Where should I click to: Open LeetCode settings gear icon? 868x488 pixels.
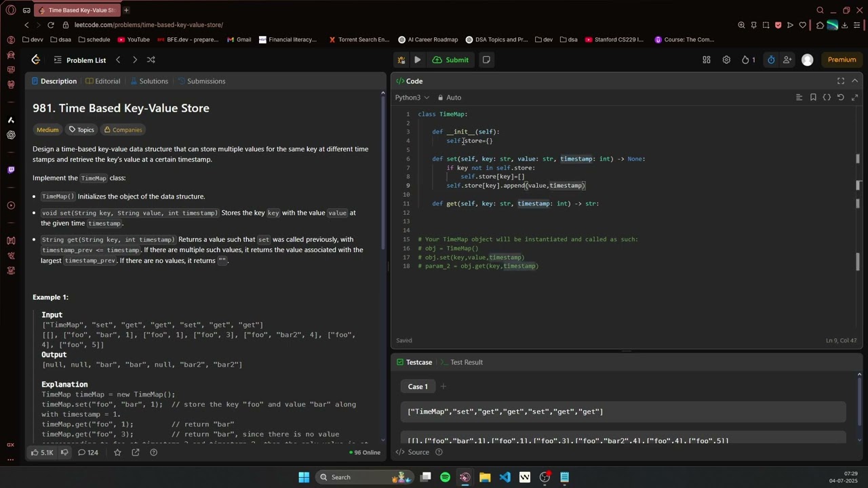pyautogui.click(x=726, y=60)
